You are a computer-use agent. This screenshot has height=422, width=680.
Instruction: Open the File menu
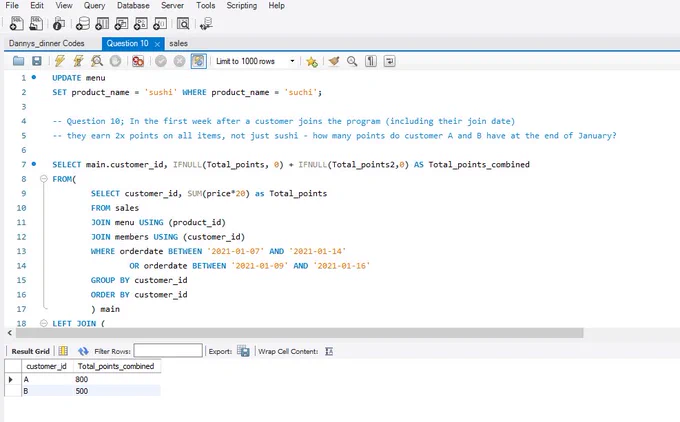(x=12, y=6)
